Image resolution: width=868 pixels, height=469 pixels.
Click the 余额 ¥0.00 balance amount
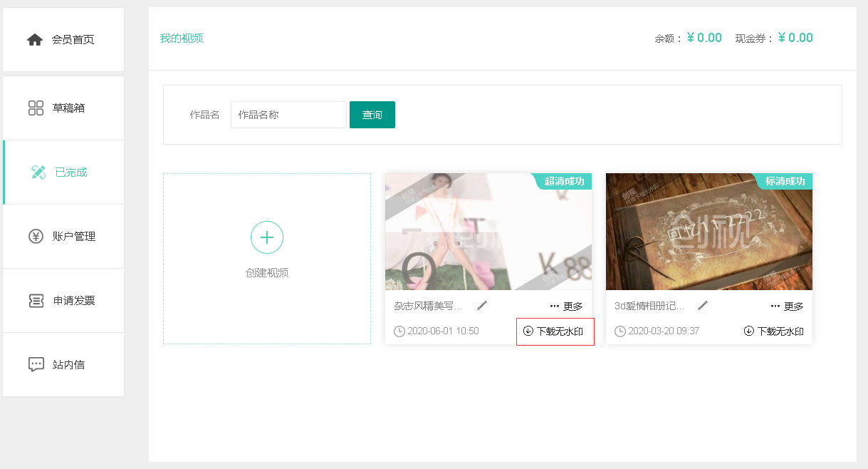[704, 38]
